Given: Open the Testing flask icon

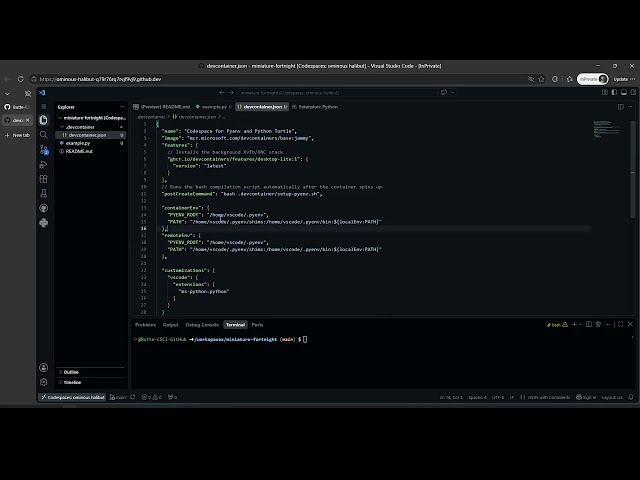Looking at the screenshot, I should (44, 193).
